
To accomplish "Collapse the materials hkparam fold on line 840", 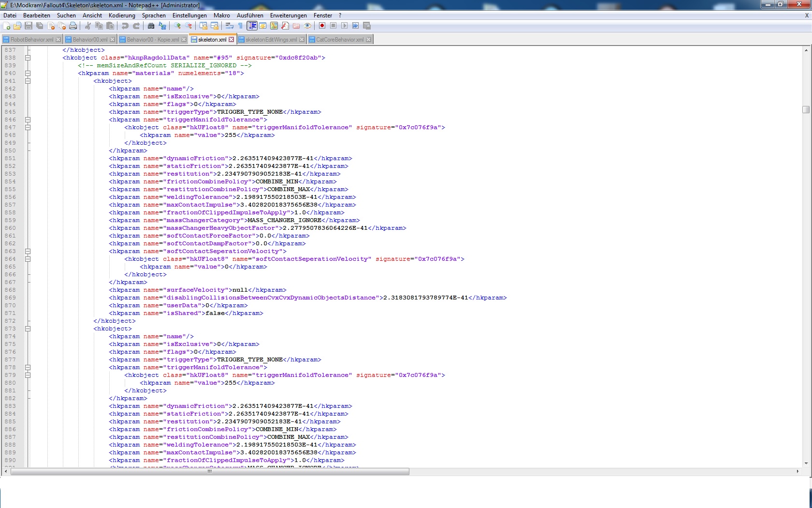I will point(28,73).
